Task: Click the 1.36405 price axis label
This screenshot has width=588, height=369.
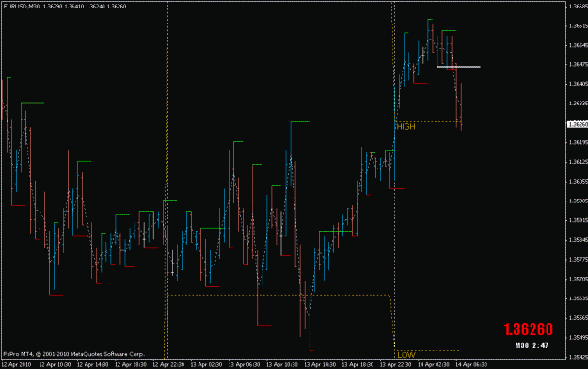Action: coord(578,84)
